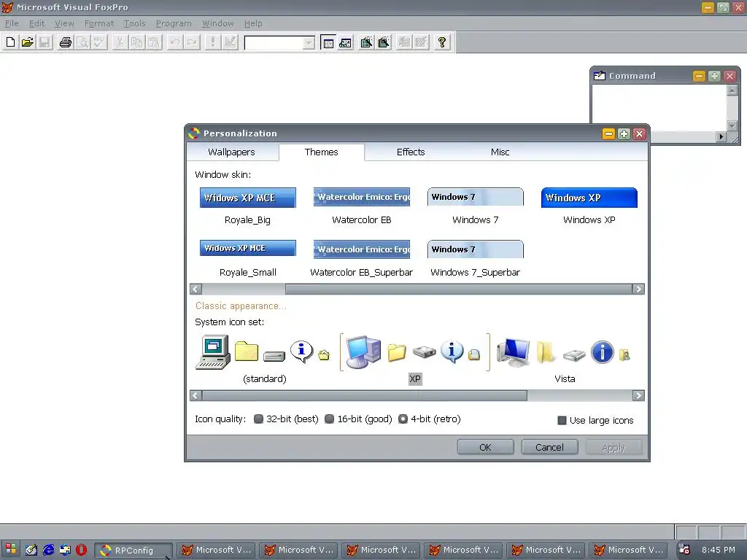
Task: Click the Paste clipboard toolbar icon
Action: (154, 42)
